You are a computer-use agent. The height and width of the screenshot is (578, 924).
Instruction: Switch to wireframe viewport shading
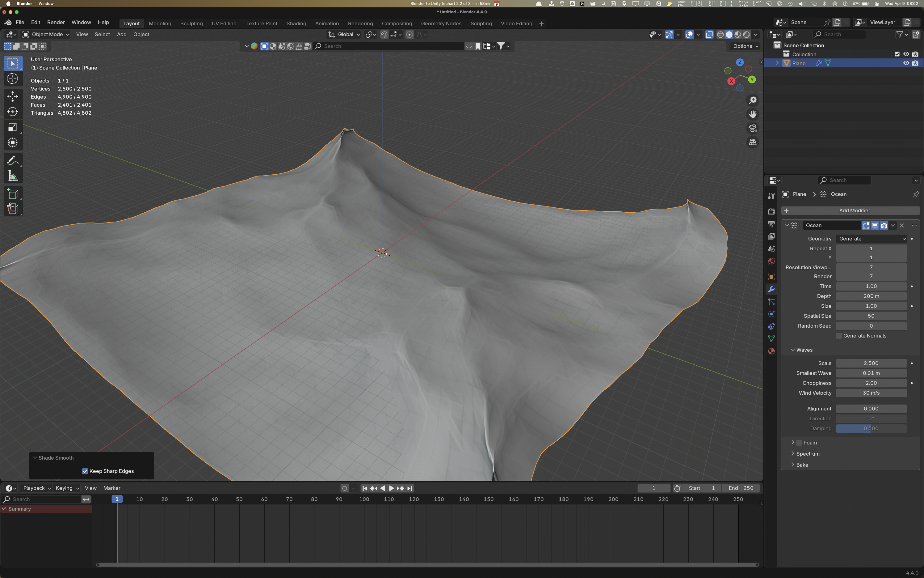pyautogui.click(x=720, y=34)
